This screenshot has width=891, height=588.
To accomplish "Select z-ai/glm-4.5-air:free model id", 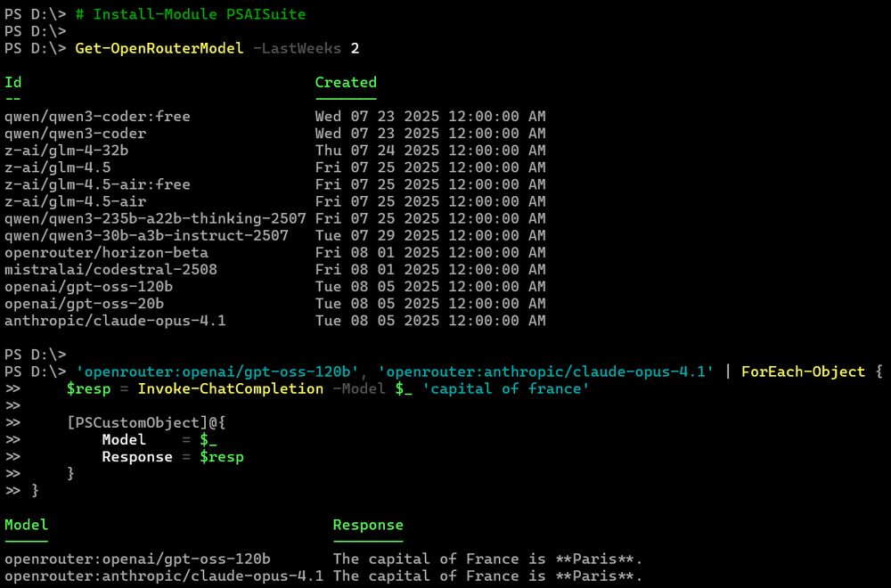I will 97,184.
